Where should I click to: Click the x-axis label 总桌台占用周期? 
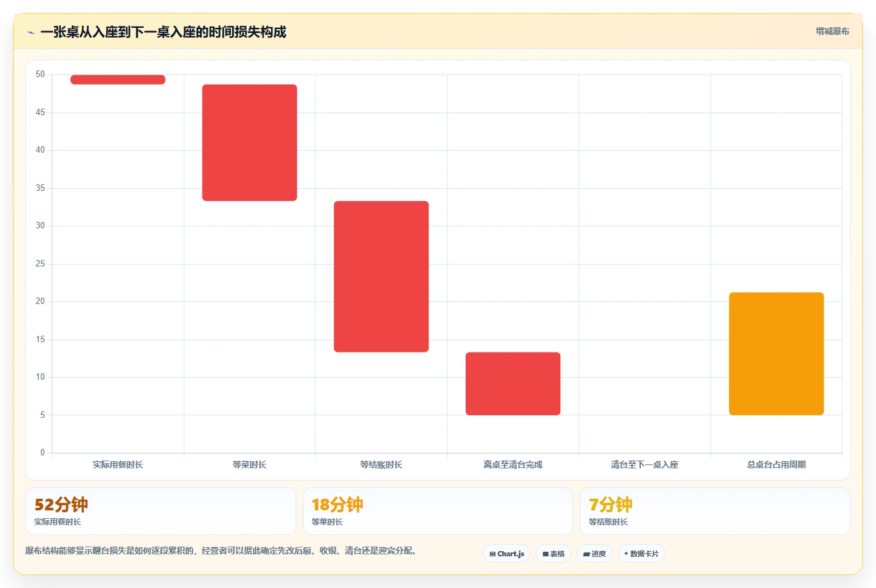coord(776,464)
